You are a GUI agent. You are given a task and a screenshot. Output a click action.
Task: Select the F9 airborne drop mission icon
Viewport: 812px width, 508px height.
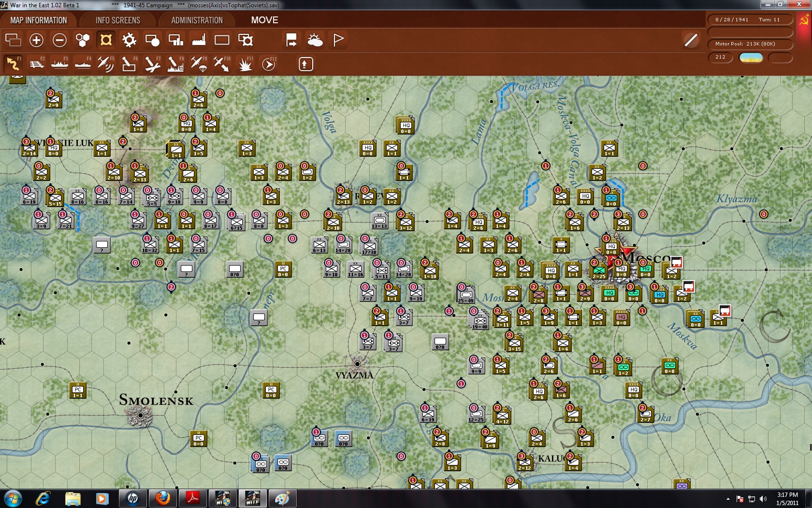[198, 63]
